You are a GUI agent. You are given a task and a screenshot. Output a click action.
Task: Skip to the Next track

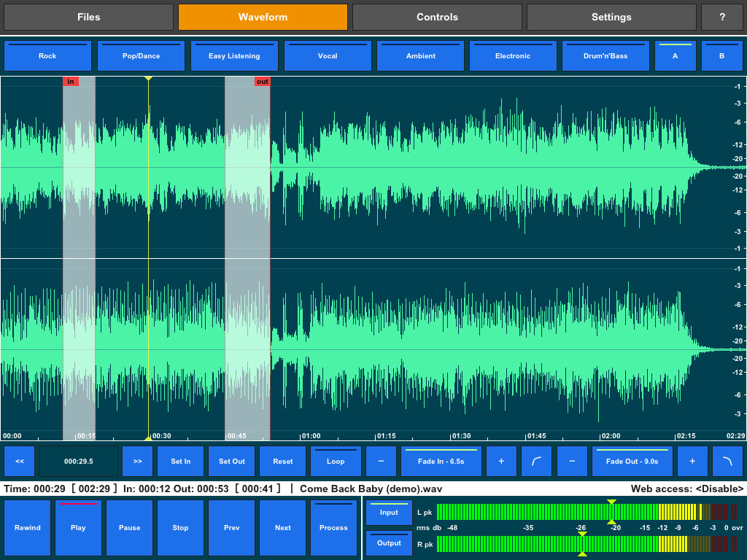coord(282,528)
